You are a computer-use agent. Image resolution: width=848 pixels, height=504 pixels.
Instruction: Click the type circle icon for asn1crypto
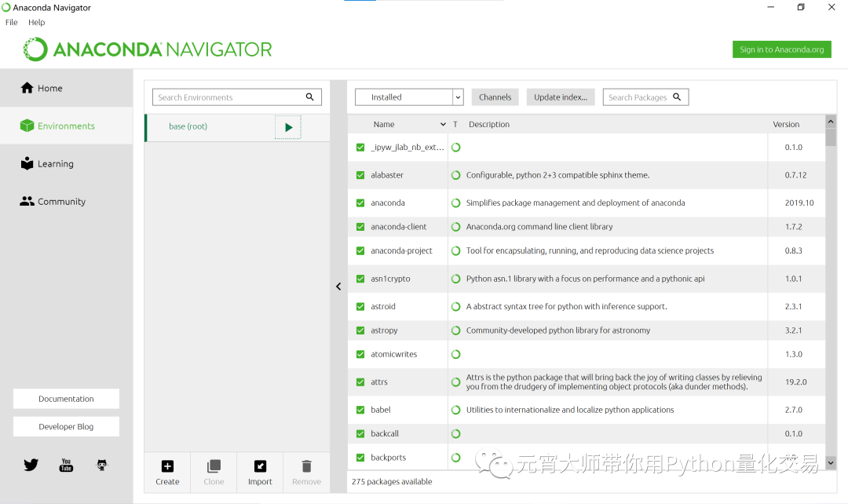coord(456,279)
